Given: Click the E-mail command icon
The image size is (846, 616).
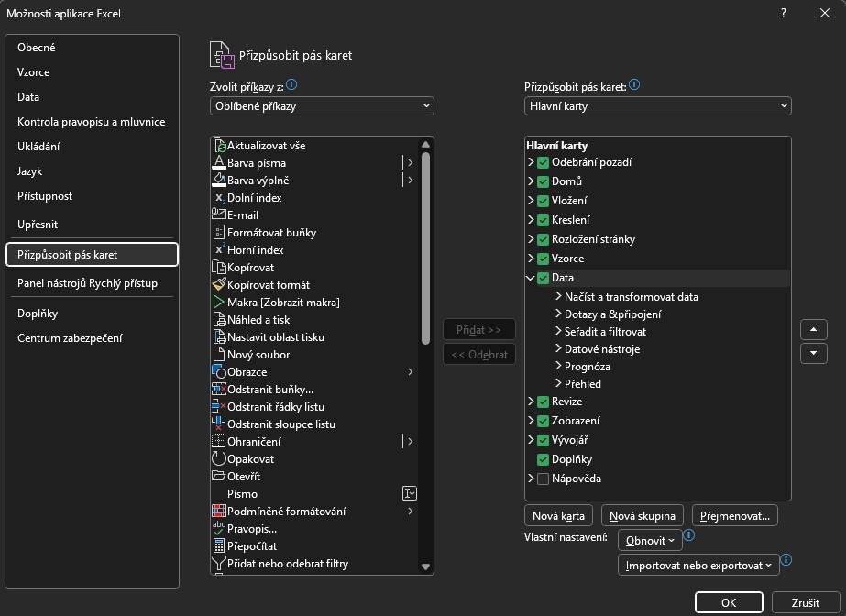Looking at the screenshot, I should click(219, 214).
